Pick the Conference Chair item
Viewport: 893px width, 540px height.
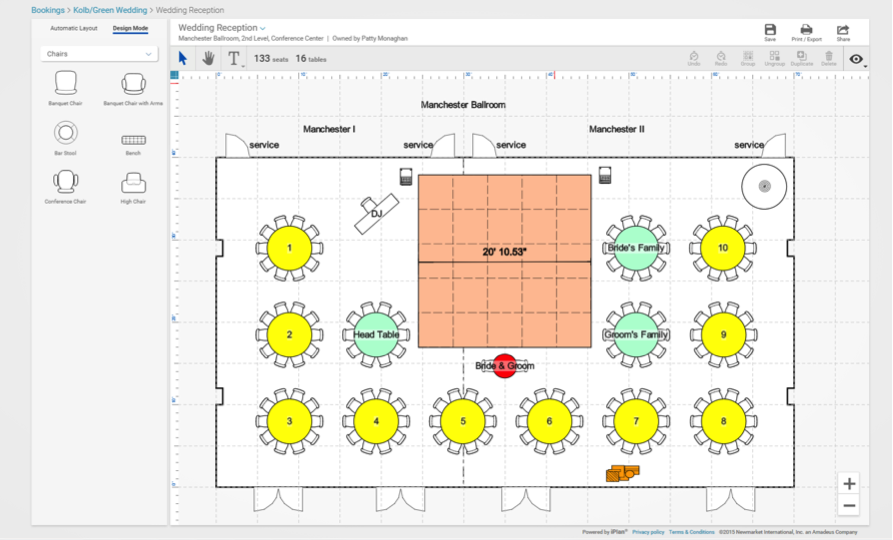point(65,187)
